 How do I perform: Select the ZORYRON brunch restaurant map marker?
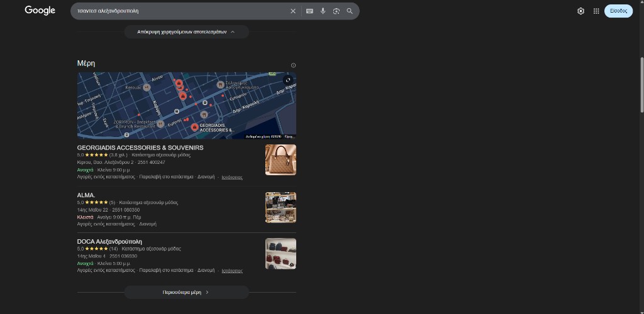tap(160, 124)
